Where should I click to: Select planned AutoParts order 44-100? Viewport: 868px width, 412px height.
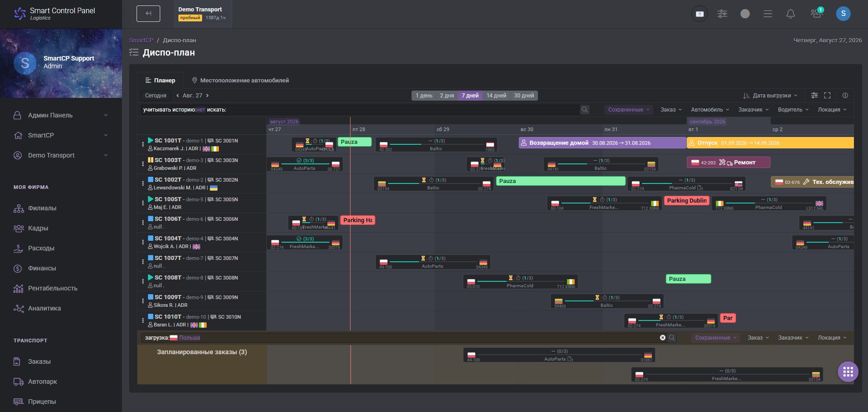point(559,355)
